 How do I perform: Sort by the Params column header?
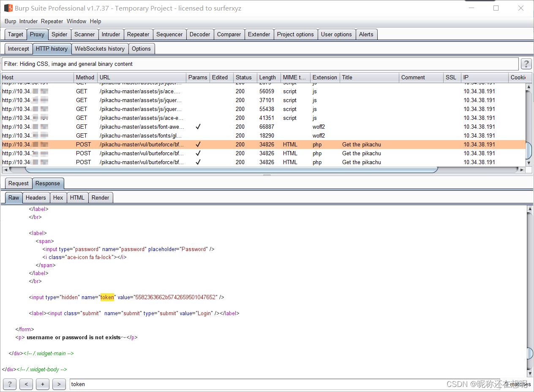pyautogui.click(x=198, y=78)
